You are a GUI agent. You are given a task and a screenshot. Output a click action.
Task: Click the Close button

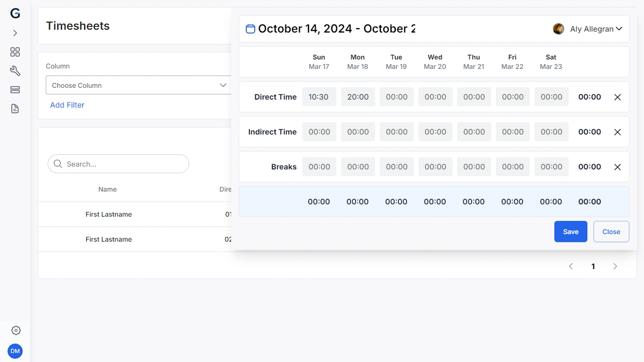(x=611, y=232)
